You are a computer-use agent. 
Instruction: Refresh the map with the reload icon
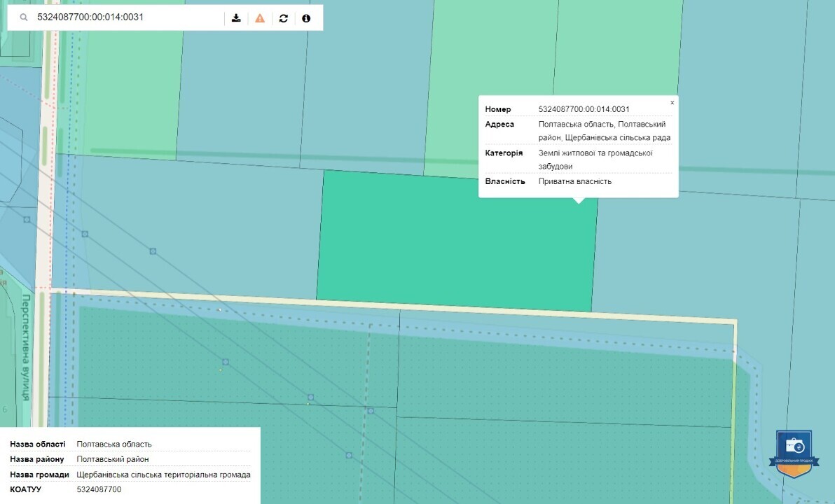tap(283, 18)
